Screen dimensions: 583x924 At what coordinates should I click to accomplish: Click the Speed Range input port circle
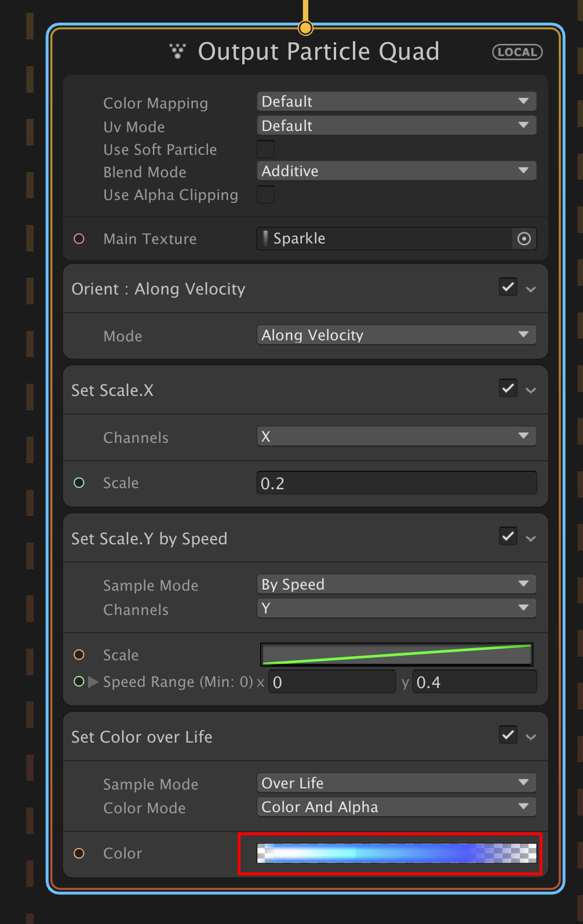point(79,681)
